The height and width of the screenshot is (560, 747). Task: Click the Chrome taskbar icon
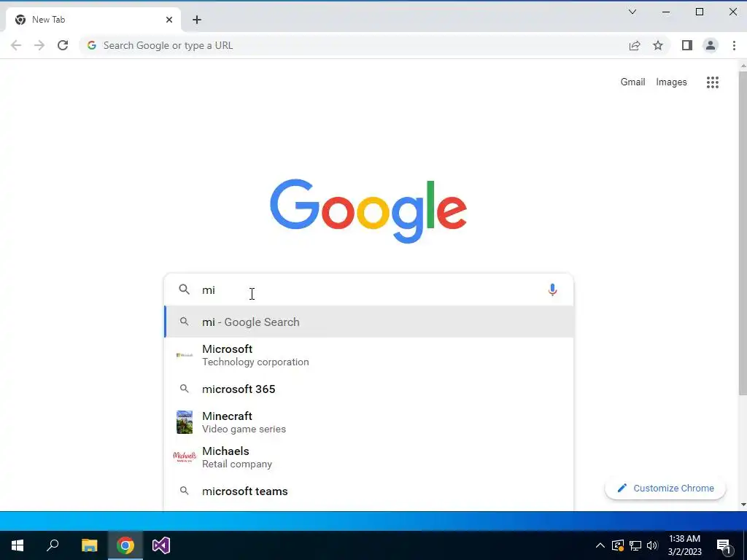pyautogui.click(x=125, y=545)
